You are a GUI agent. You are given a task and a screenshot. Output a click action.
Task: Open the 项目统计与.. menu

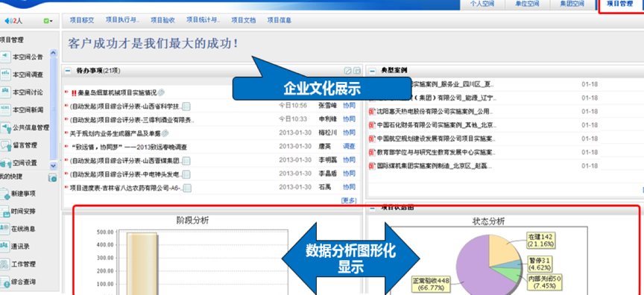(203, 20)
